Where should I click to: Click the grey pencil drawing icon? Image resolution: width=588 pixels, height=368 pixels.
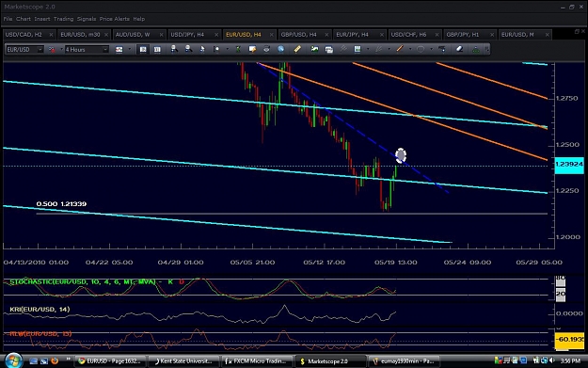pos(379,49)
